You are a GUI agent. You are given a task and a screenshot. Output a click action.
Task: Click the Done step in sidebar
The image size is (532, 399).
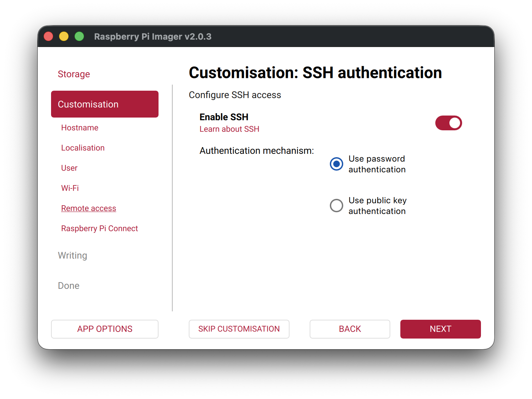[x=69, y=285]
